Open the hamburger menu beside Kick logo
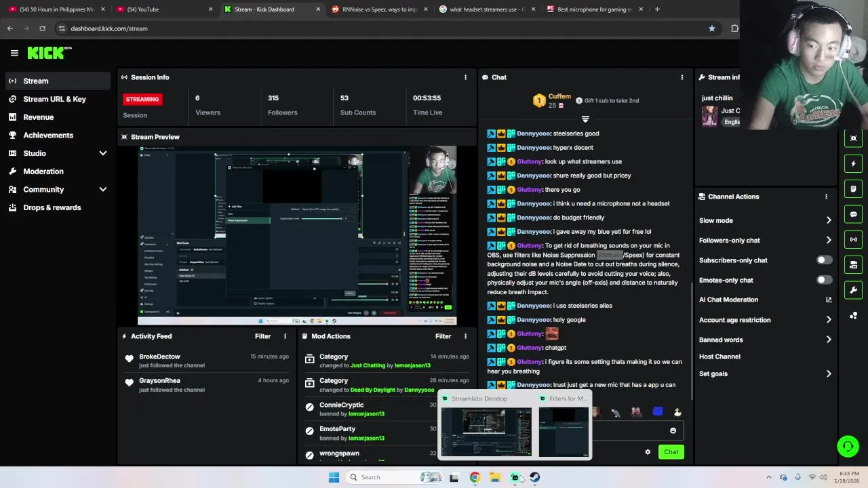This screenshot has width=868, height=488. coord(14,53)
